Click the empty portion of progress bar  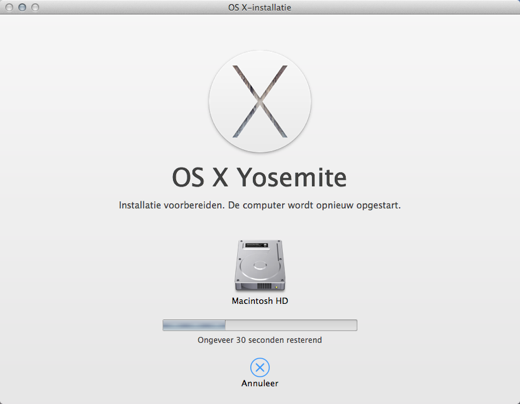click(291, 325)
